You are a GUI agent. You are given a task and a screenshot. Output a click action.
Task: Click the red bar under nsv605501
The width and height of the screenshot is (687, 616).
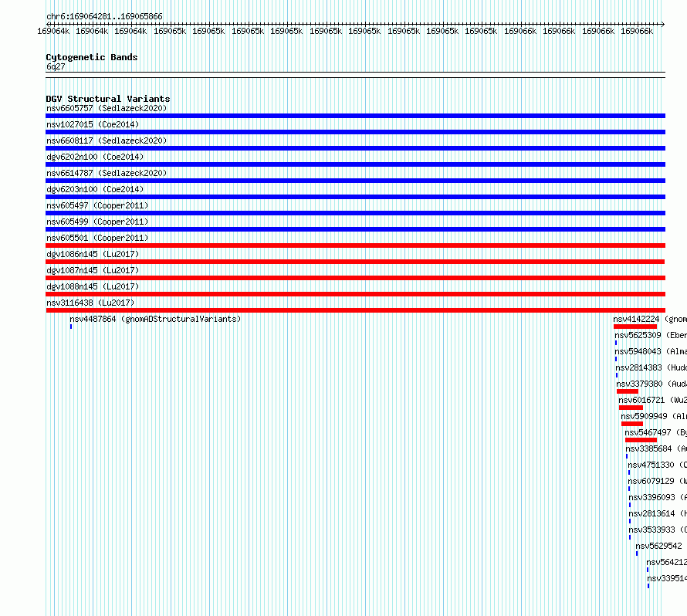pos(355,245)
